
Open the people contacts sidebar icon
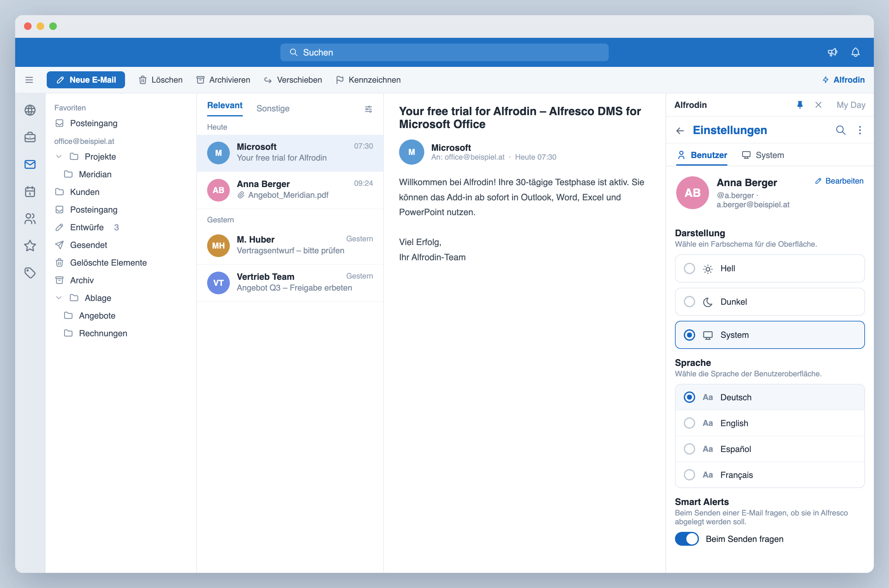(30, 219)
